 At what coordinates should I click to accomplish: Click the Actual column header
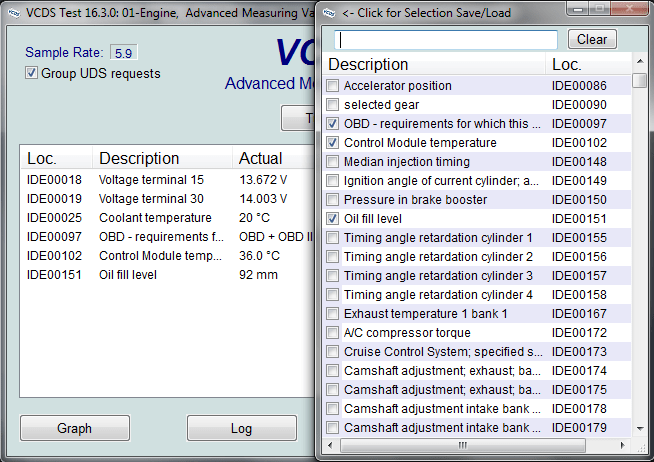pyautogui.click(x=273, y=158)
